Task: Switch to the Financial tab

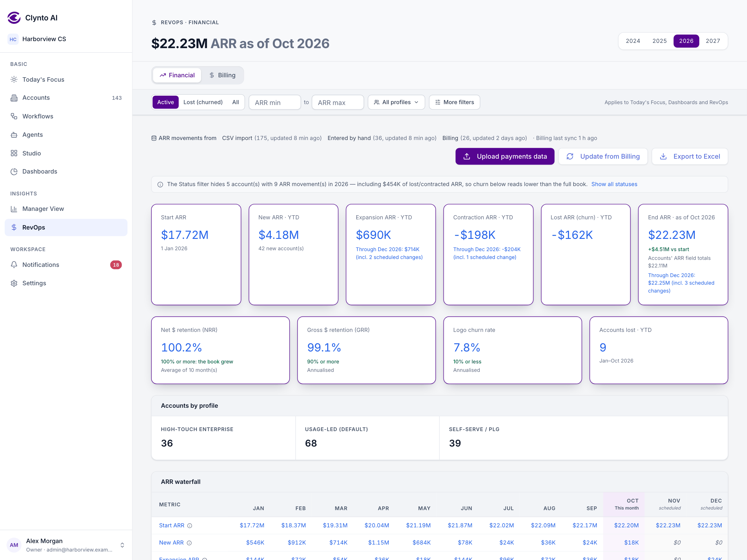Action: point(177,75)
